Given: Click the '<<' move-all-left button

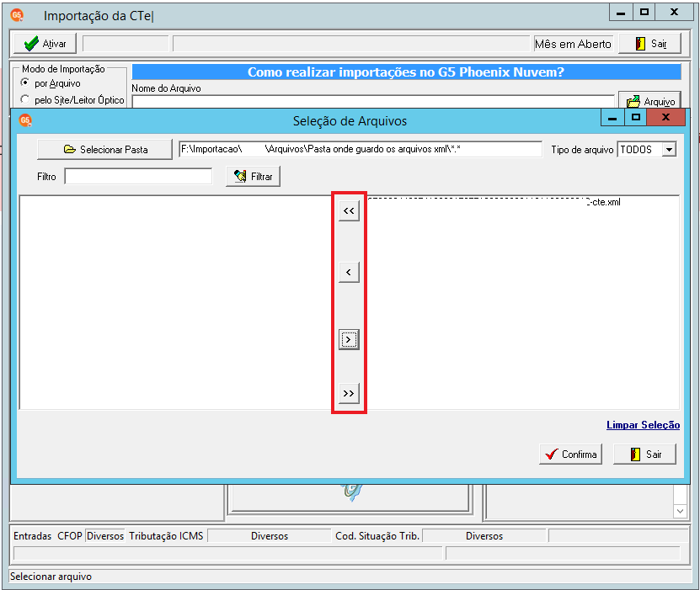Looking at the screenshot, I should (349, 211).
